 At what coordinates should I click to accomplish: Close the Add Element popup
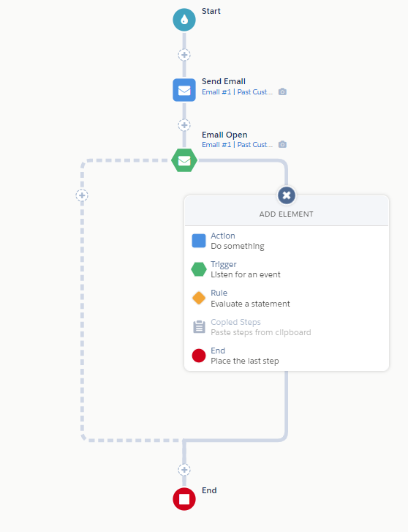pos(287,195)
